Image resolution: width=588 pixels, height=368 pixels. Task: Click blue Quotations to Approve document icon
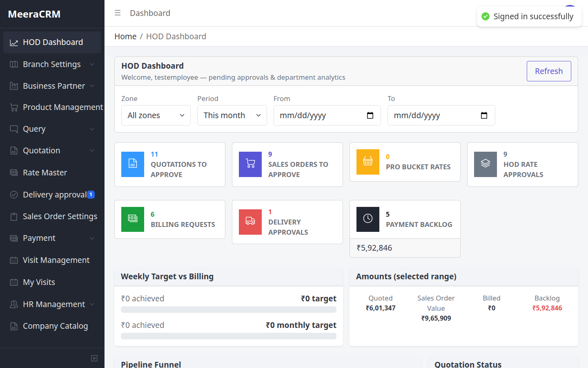[133, 164]
